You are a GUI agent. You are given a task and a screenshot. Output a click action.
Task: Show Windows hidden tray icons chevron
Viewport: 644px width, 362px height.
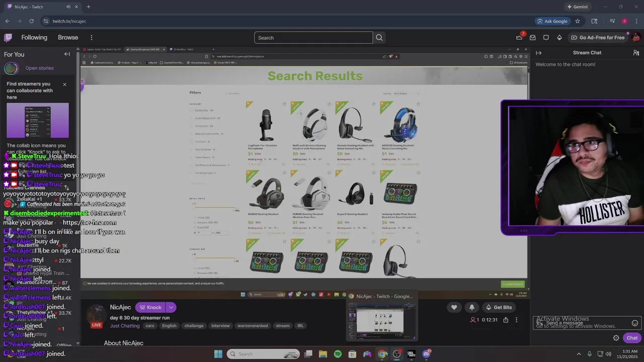[579, 354]
